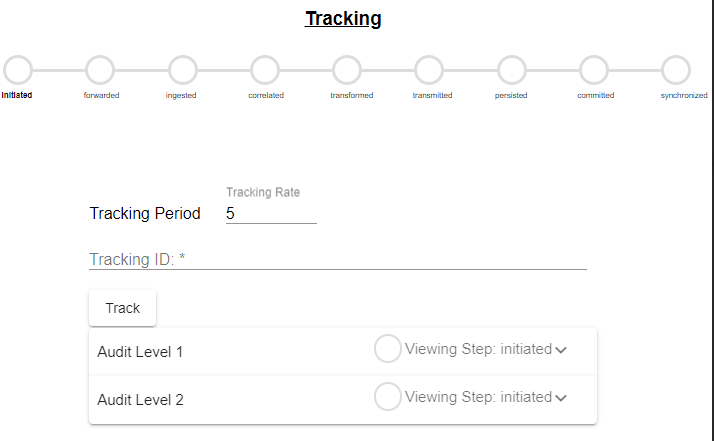The width and height of the screenshot is (714, 441).
Task: Click the persisted step circle
Action: (512, 70)
